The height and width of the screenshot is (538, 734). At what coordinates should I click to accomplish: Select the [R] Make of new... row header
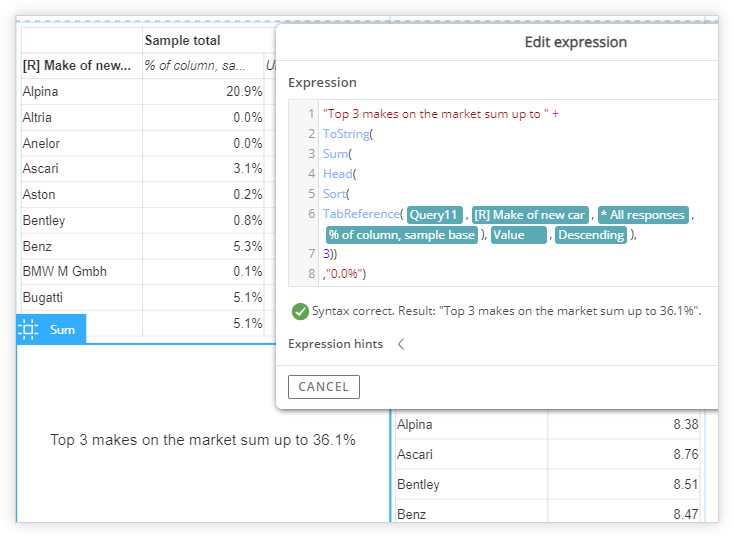pos(76,66)
